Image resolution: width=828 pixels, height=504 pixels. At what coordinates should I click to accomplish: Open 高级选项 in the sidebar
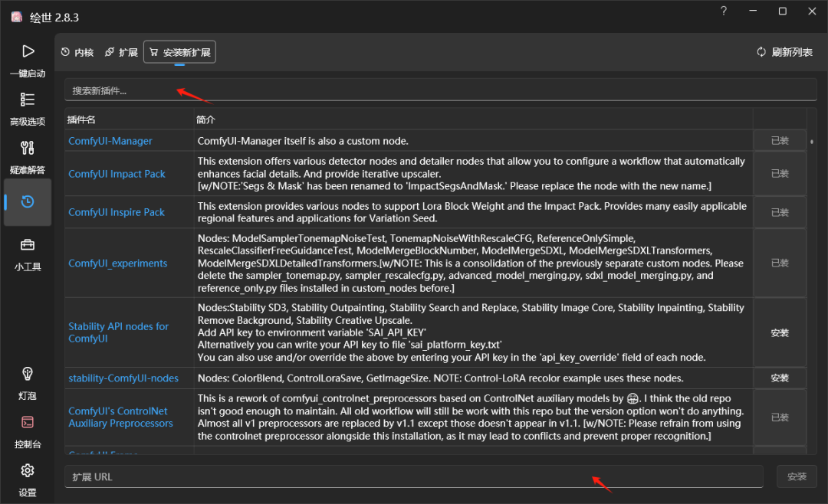click(x=28, y=109)
